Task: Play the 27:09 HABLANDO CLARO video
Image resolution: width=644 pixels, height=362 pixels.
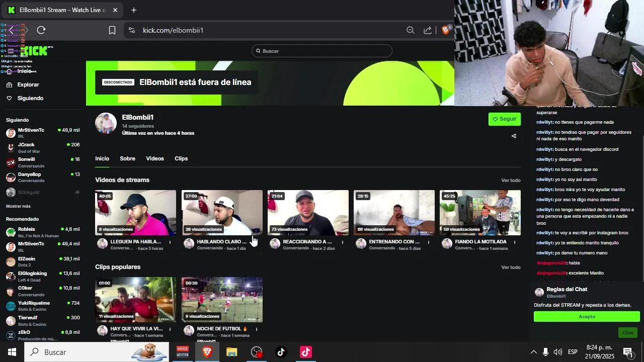Action: 222,213
